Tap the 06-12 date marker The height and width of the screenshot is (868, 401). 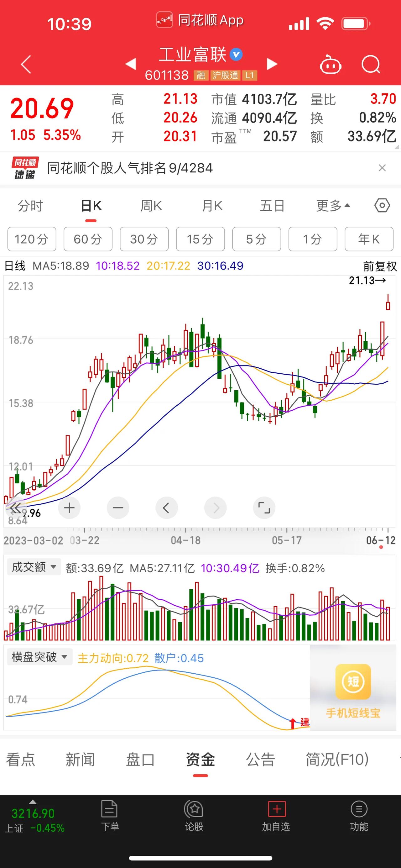pyautogui.click(x=381, y=540)
